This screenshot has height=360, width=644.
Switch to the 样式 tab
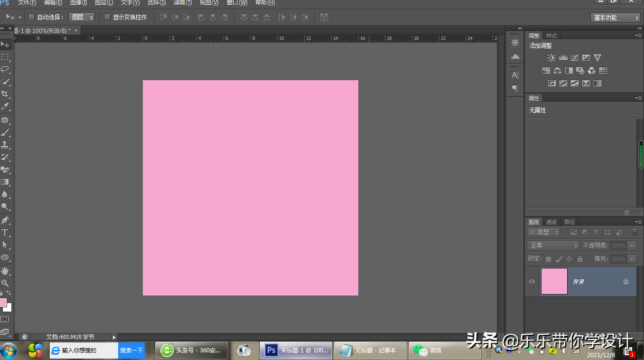click(x=551, y=36)
